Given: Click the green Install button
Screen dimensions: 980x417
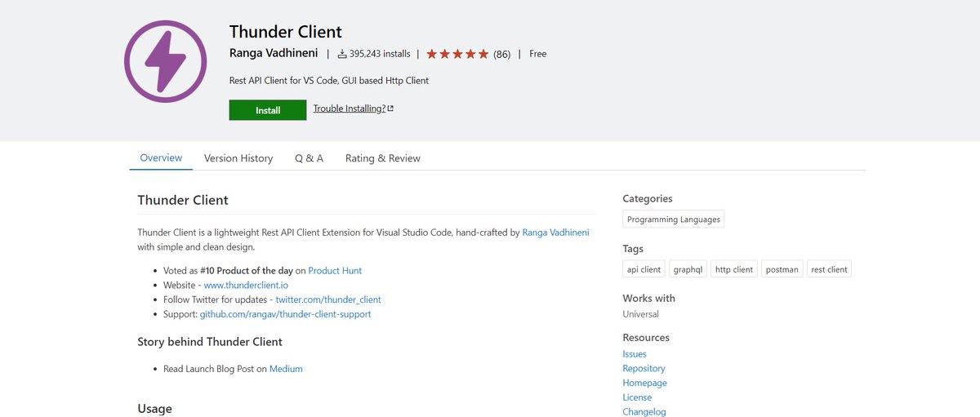Looking at the screenshot, I should (268, 110).
